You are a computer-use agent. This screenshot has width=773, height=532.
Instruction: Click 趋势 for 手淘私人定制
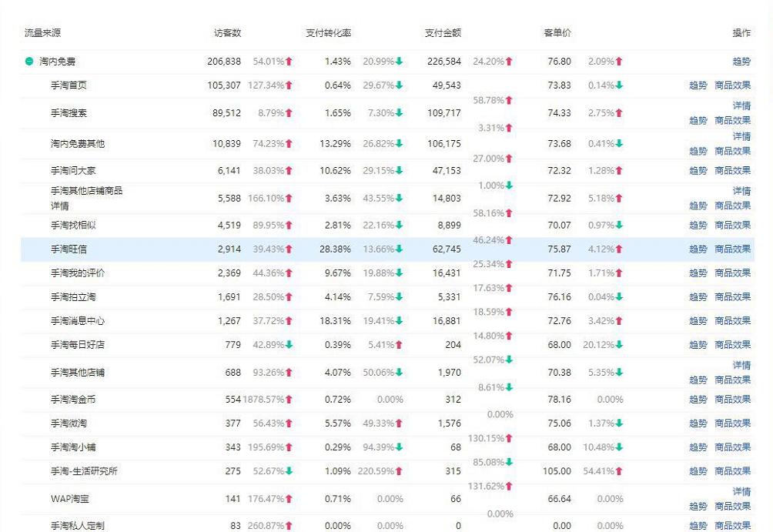coord(698,526)
